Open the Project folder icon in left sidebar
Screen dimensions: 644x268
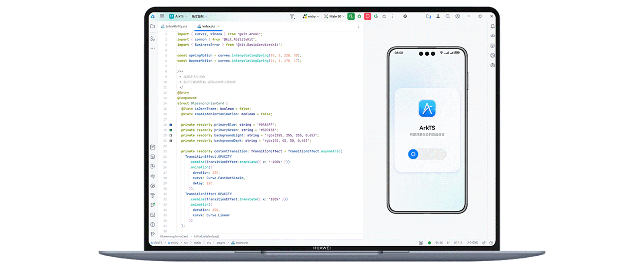pos(153,26)
